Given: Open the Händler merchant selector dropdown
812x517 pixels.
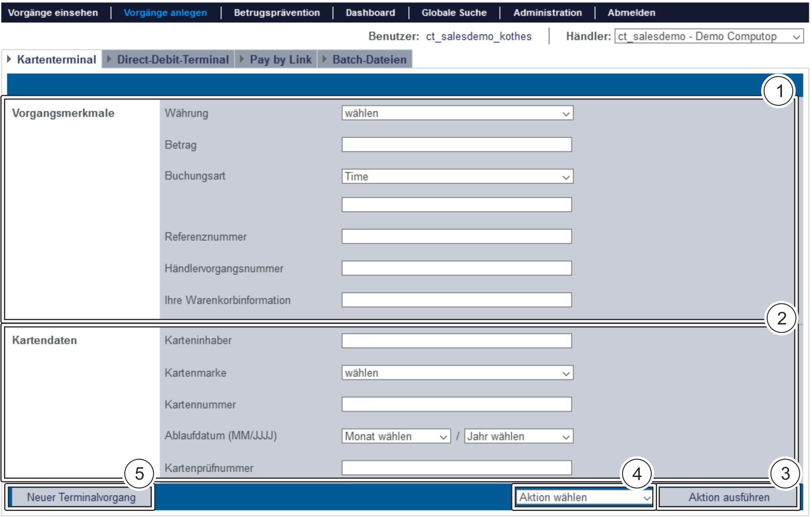Looking at the screenshot, I should [x=709, y=36].
